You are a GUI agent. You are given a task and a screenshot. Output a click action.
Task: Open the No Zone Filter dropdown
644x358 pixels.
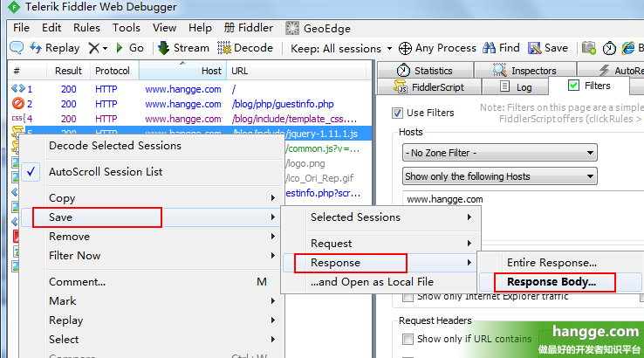click(499, 153)
